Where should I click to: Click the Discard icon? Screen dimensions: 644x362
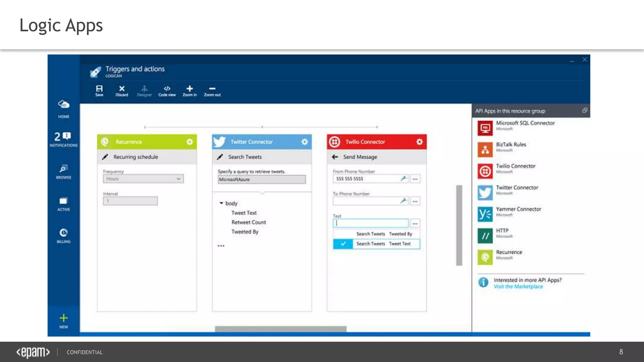[122, 90]
